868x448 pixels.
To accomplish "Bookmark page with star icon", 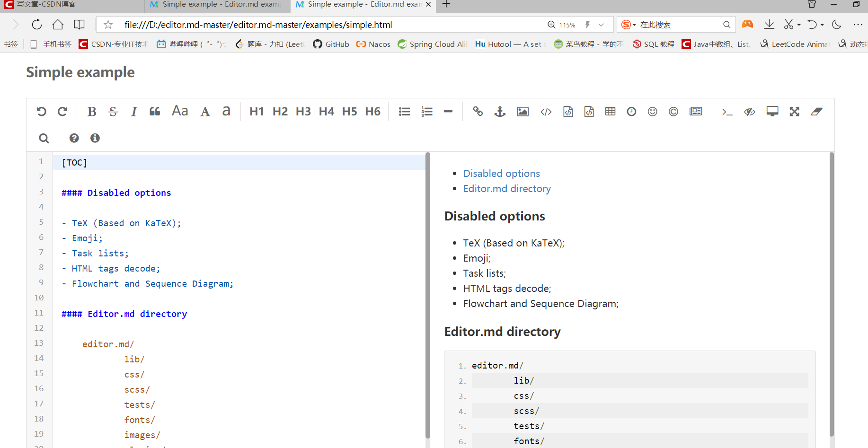I will 108,25.
